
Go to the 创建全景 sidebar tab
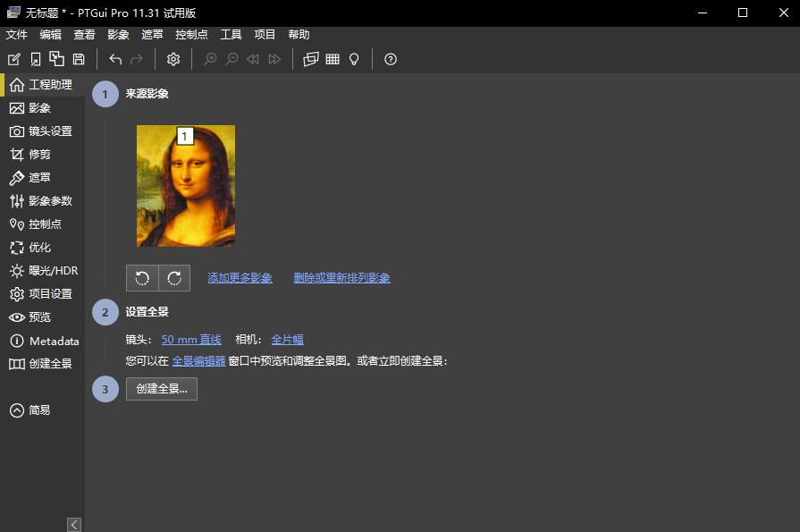click(42, 364)
